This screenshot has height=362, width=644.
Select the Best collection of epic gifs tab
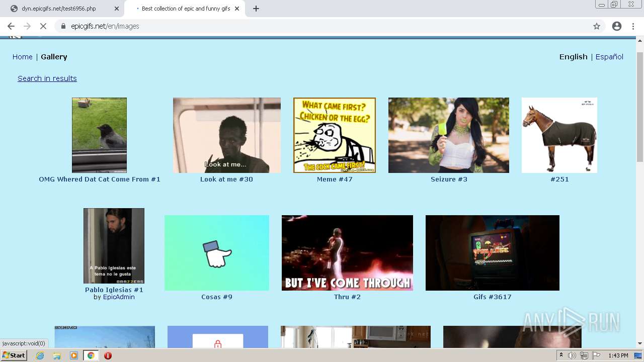(x=186, y=9)
